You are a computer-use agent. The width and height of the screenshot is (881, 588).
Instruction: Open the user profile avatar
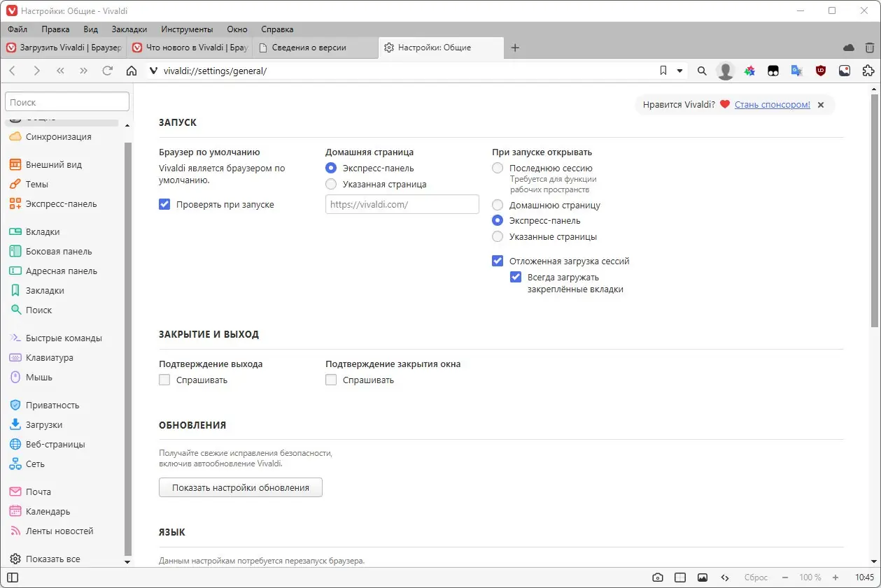coord(726,71)
